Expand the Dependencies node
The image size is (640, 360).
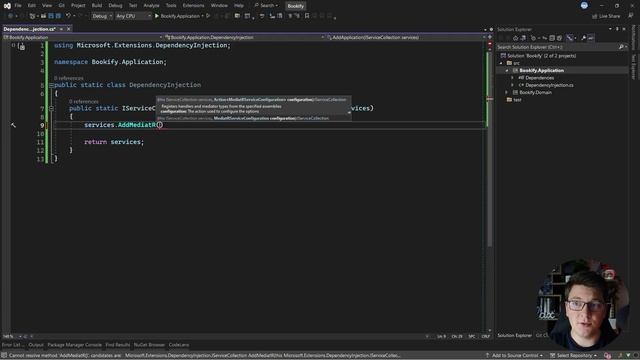coord(513,78)
